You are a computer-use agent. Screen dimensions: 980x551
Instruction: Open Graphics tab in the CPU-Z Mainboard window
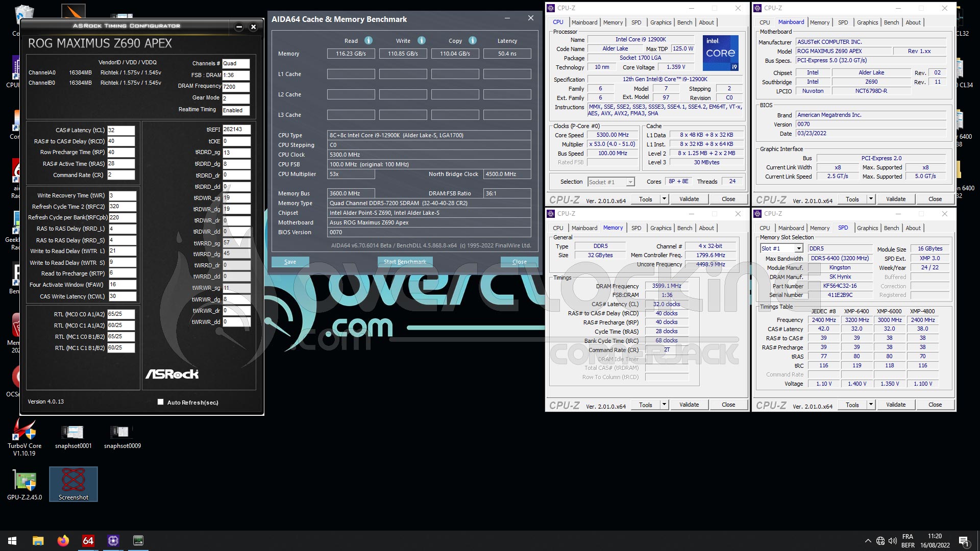click(867, 22)
